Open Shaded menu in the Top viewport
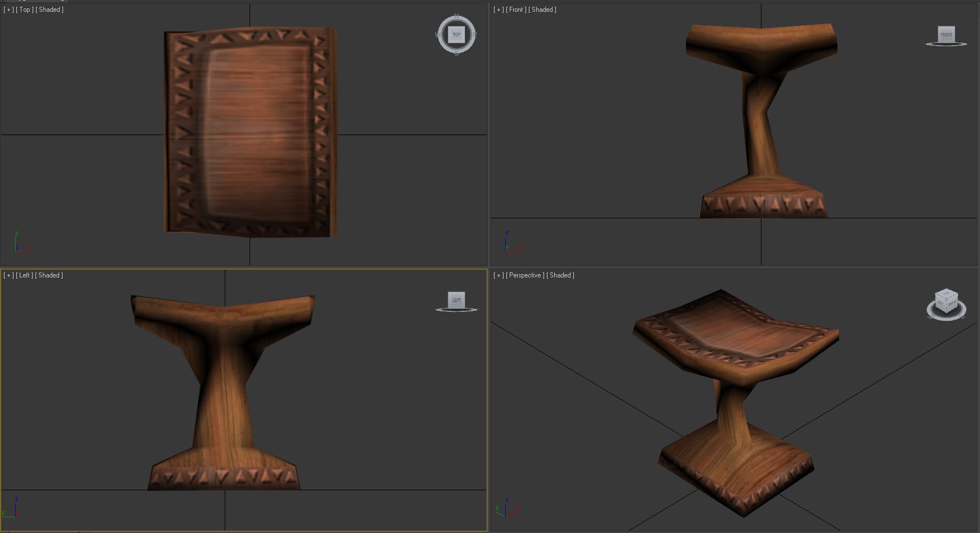This screenshot has height=533, width=980. tap(50, 10)
